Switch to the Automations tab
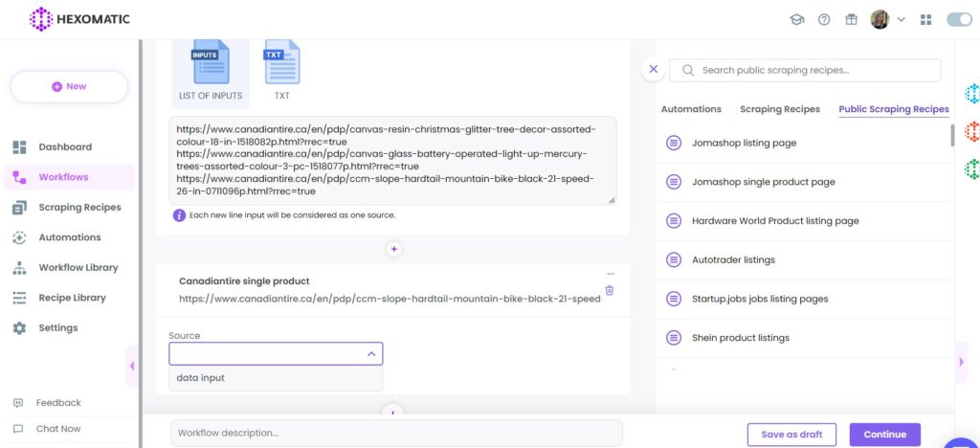 (x=691, y=109)
